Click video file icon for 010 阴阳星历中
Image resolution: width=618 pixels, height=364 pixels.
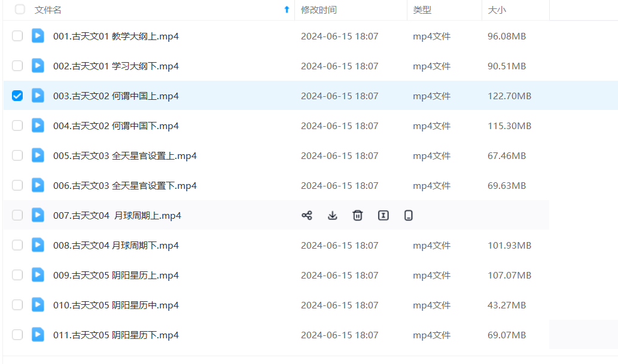pyautogui.click(x=38, y=305)
